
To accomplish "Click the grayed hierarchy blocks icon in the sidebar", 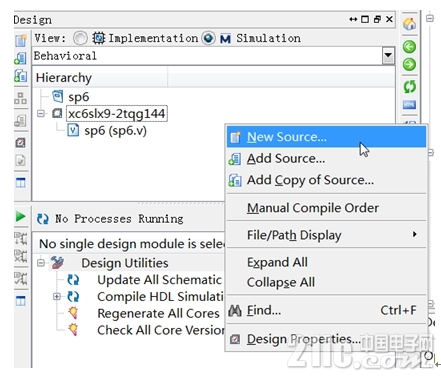I will pos(20,98).
